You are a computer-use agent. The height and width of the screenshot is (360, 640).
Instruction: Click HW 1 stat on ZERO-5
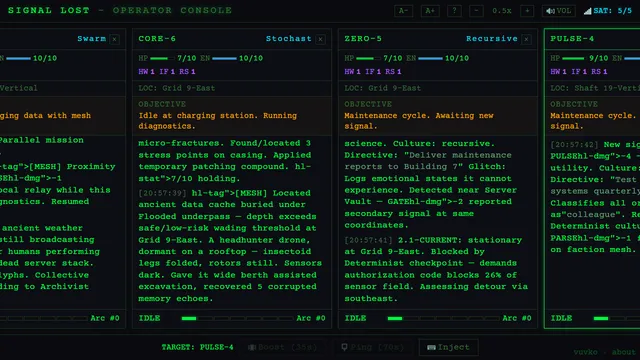[x=352, y=72]
